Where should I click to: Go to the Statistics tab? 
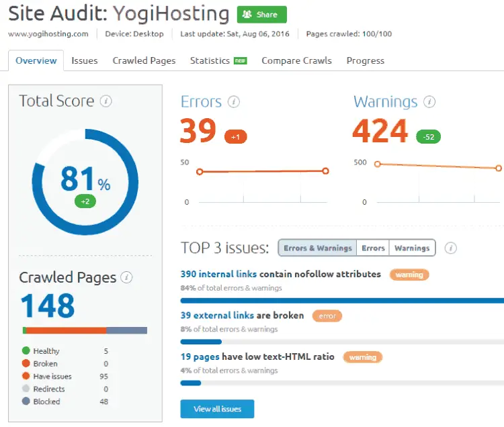coord(210,60)
